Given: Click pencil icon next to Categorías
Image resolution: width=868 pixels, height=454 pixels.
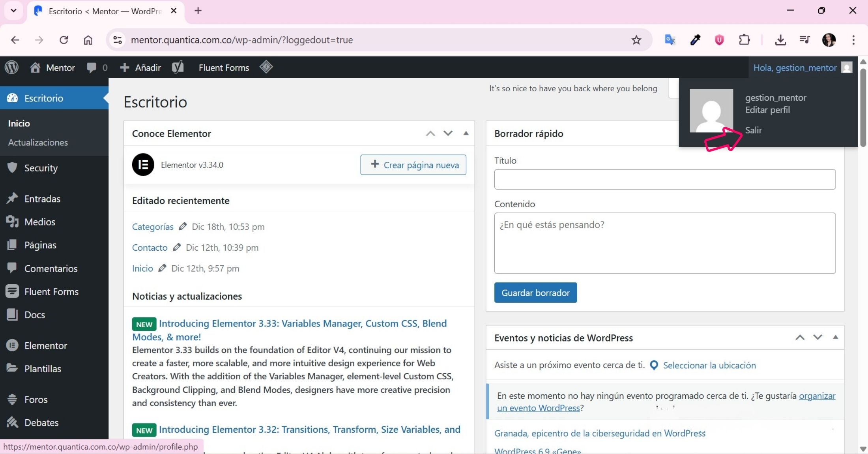Looking at the screenshot, I should [x=183, y=227].
